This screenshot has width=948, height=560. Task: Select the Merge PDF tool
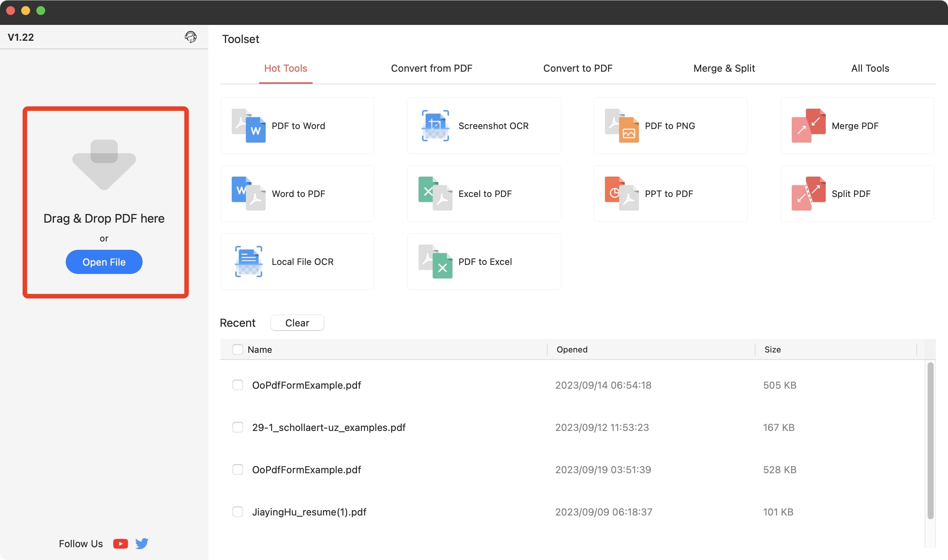[857, 126]
